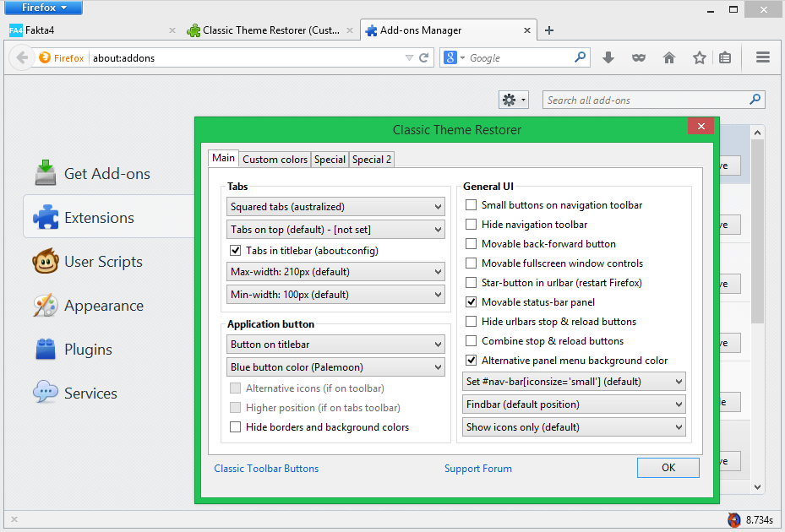Close the add-on bar with x icon
Viewport: 785px width, 532px height.
[x=14, y=519]
